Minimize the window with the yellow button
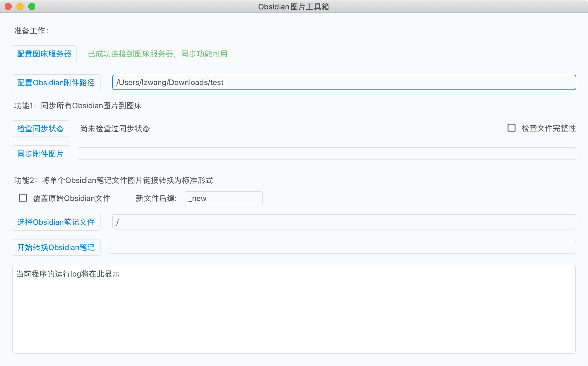This screenshot has width=588, height=366. coord(20,6)
